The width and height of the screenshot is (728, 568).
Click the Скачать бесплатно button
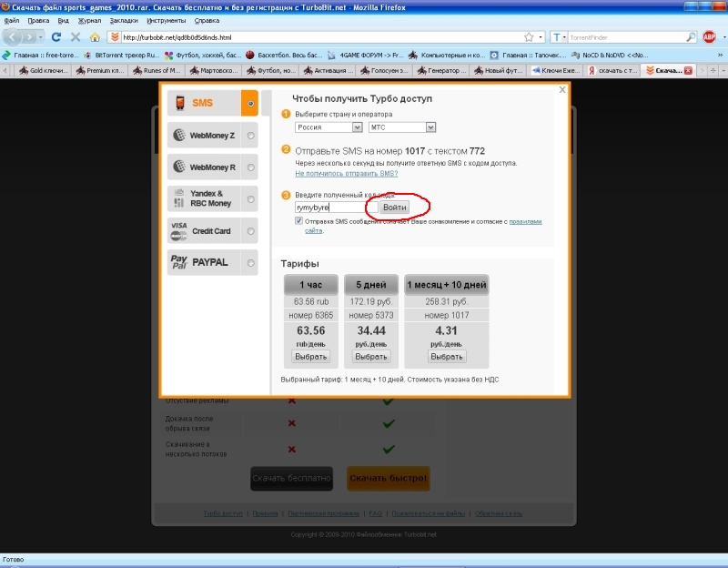[x=291, y=478]
